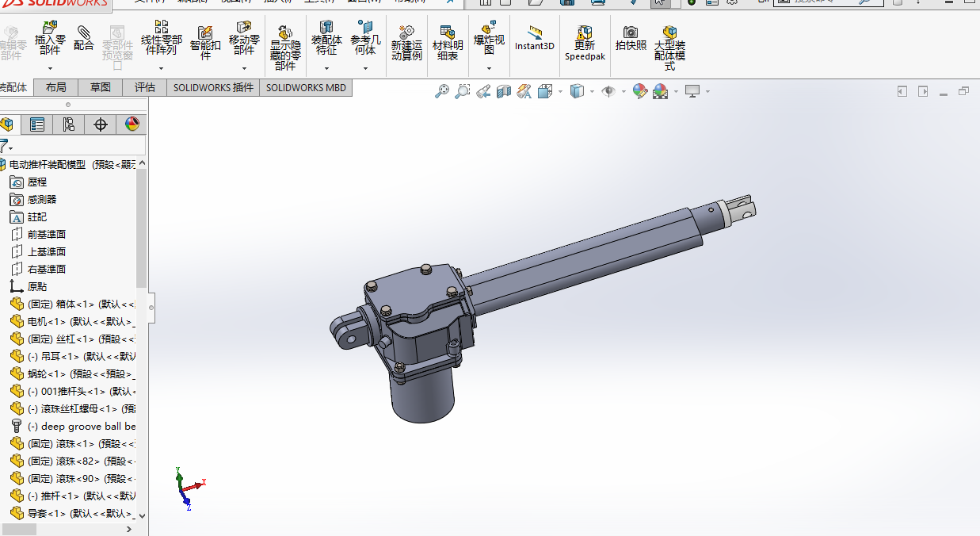
Task: Expand dropdown arrow under 线性零部件阵列
Action: [161, 69]
